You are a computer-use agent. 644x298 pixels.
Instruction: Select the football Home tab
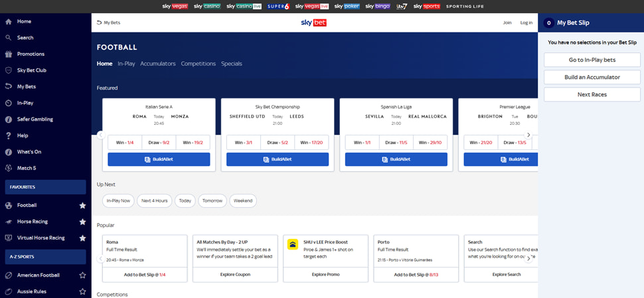pyautogui.click(x=105, y=64)
